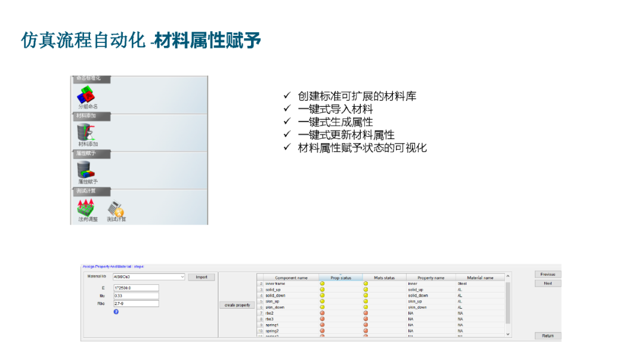This screenshot has height=363, width=644.
Task: Go to the Previous step
Action: pos(547,274)
